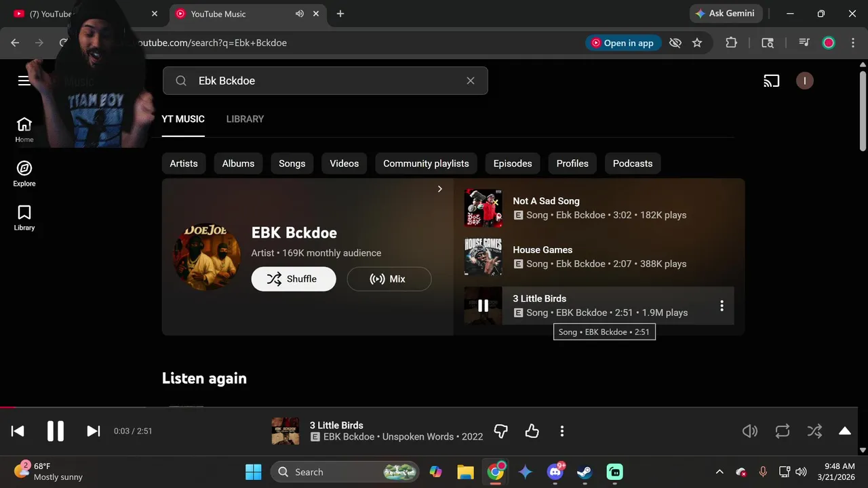The image size is (868, 488).
Task: Open the Not A Sad Song title
Action: coord(546,201)
